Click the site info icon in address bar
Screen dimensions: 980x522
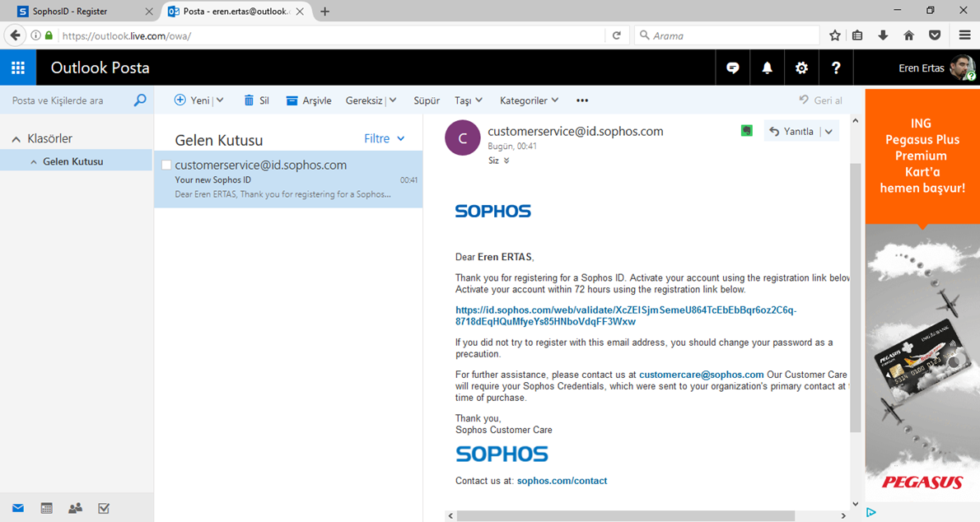click(35, 35)
